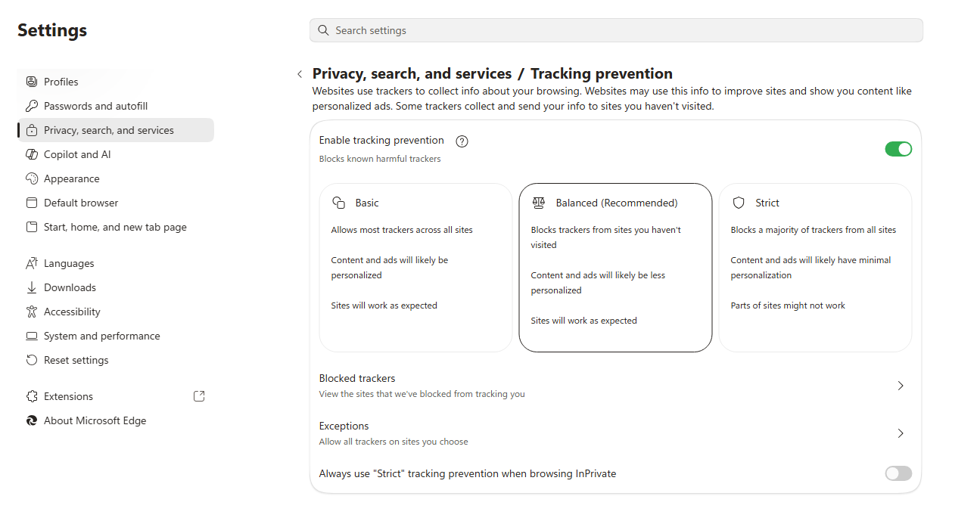Screen dimensions: 980x521
Task: Click the Privacy, search, and services breadcrumb
Action: (412, 73)
